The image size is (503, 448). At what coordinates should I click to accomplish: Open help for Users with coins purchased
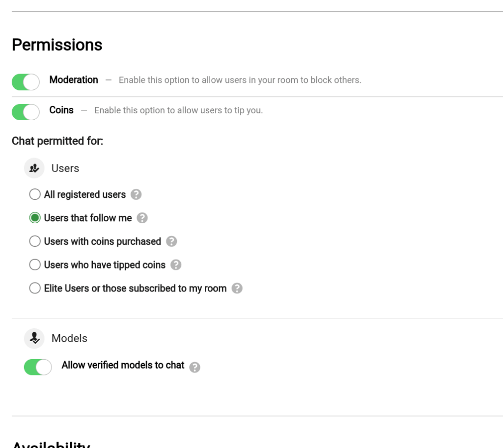click(x=171, y=241)
